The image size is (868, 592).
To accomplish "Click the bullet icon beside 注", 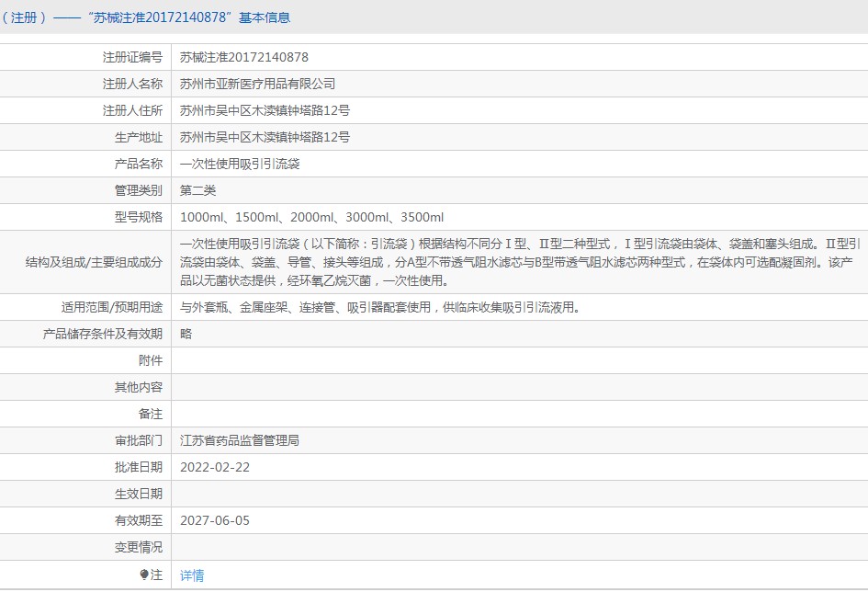I will point(144,575).
